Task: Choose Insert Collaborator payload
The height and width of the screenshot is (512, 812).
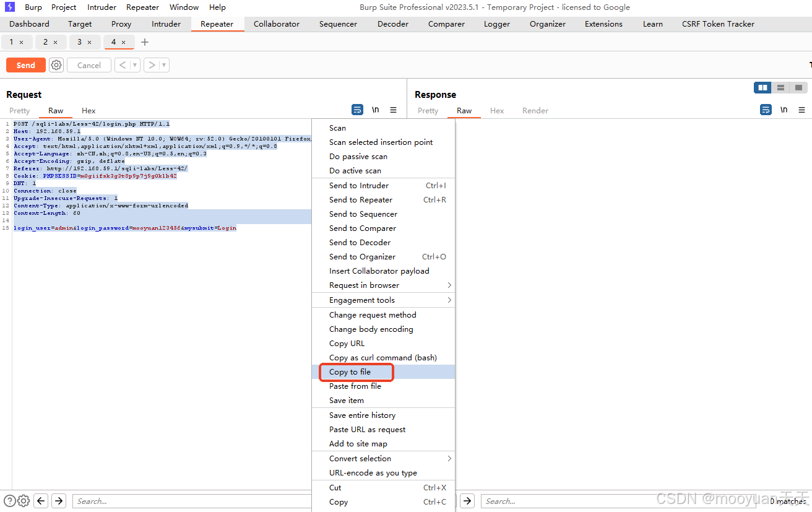Action: (383, 271)
